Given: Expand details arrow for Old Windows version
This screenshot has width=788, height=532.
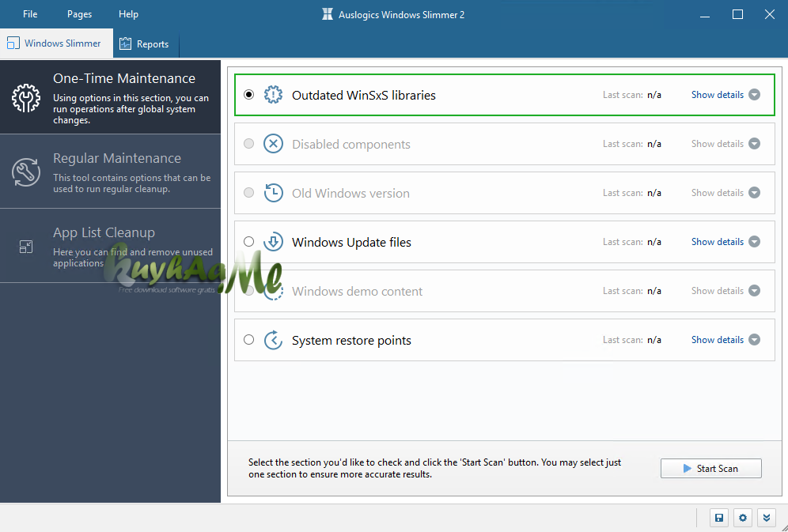Looking at the screenshot, I should (754, 193).
